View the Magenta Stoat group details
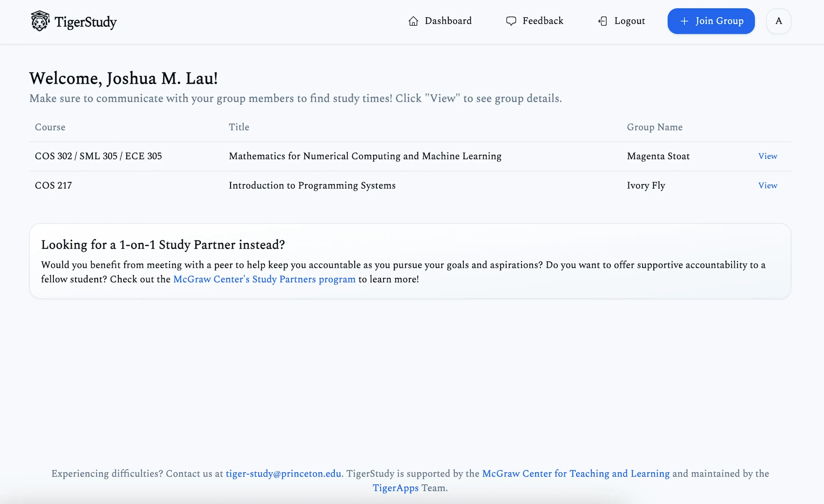Screen dimensions: 824x504 [x=768, y=155]
